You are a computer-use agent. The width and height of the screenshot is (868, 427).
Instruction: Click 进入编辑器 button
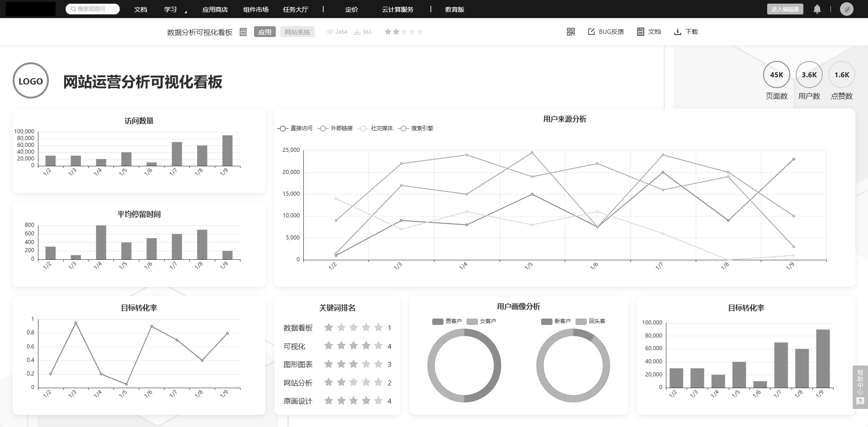tap(785, 9)
